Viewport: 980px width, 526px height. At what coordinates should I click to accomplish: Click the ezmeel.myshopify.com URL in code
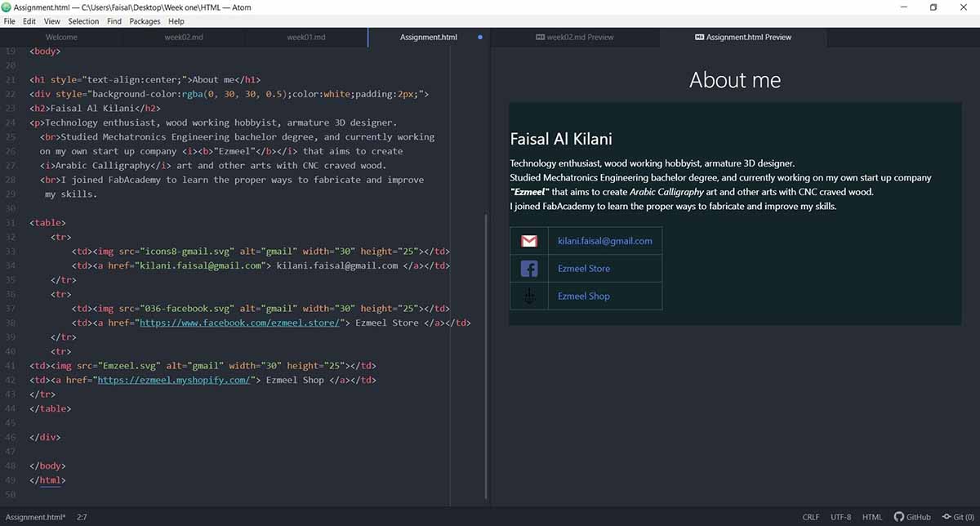pos(173,380)
